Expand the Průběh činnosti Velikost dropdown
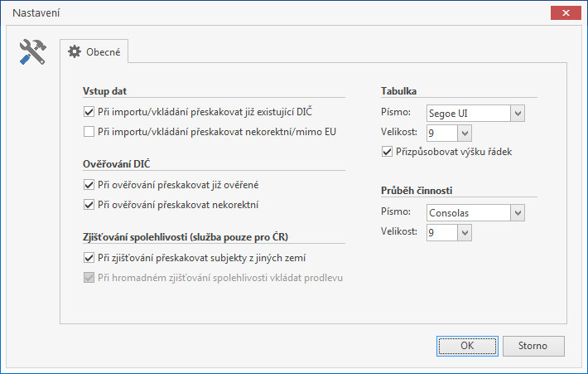The image size is (588, 374). pyautogui.click(x=465, y=233)
